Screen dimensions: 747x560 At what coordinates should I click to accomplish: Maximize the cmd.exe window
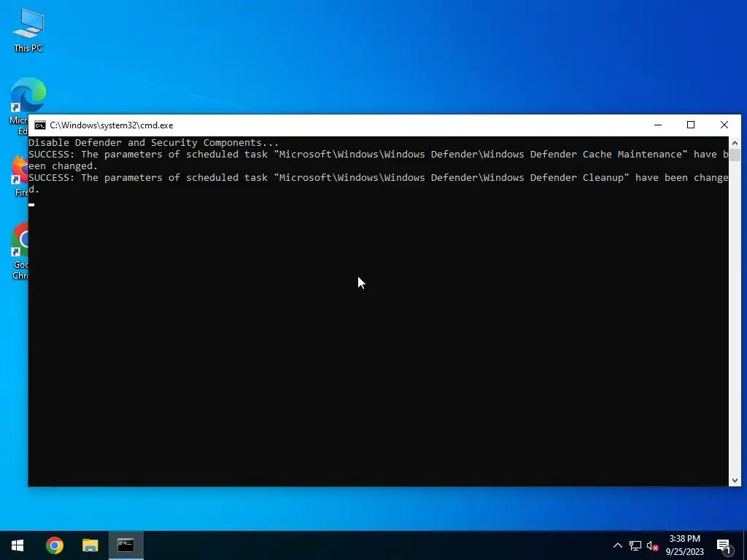691,125
